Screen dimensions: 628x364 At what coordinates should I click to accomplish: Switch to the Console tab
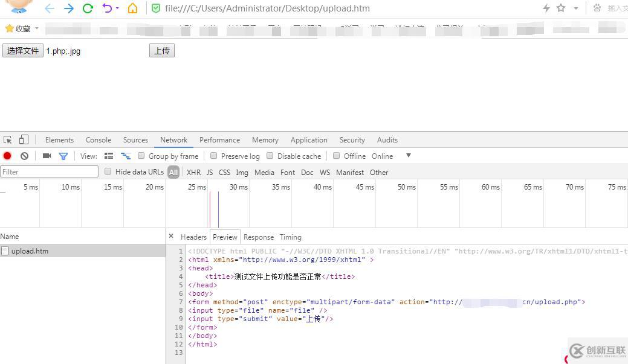pyautogui.click(x=99, y=139)
